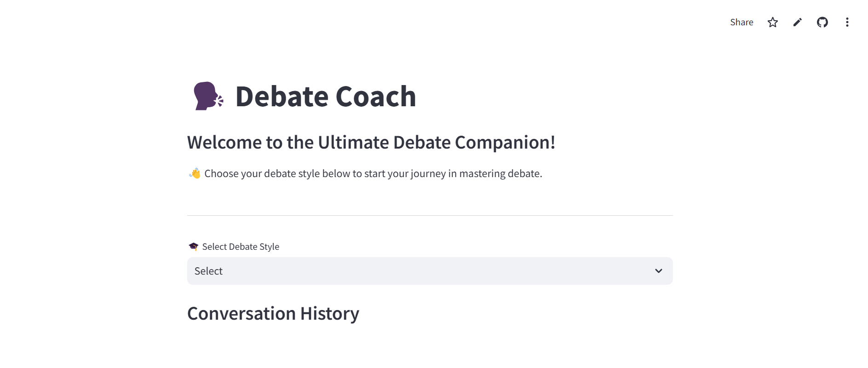Click Share at the top right menu area
This screenshot has height=368, width=868.
pyautogui.click(x=741, y=22)
